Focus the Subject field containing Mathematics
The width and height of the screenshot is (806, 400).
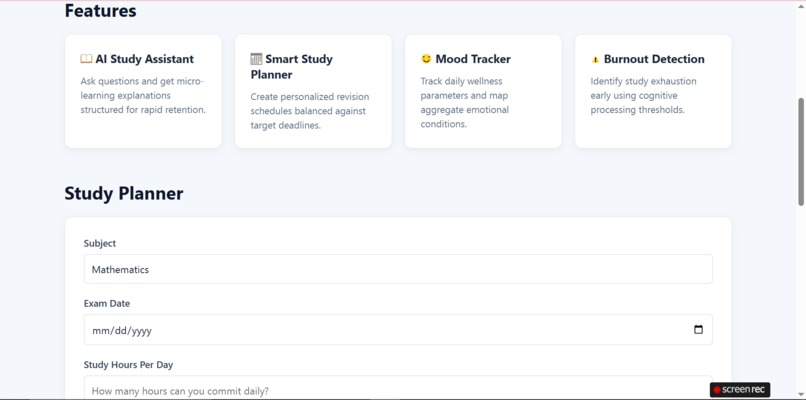[398, 269]
